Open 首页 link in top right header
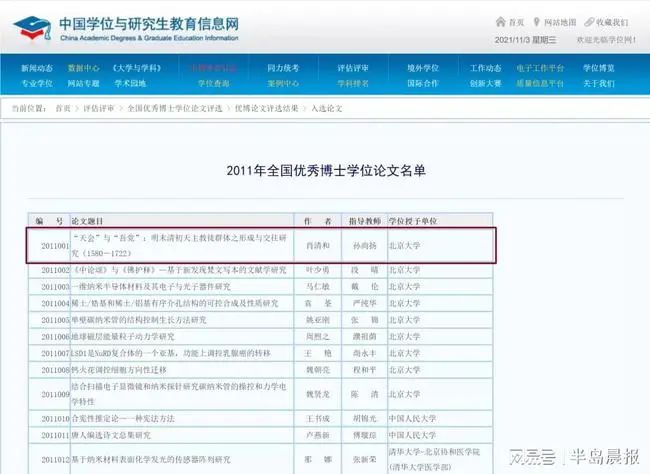Screen dimensions: 650x474 [517, 22]
